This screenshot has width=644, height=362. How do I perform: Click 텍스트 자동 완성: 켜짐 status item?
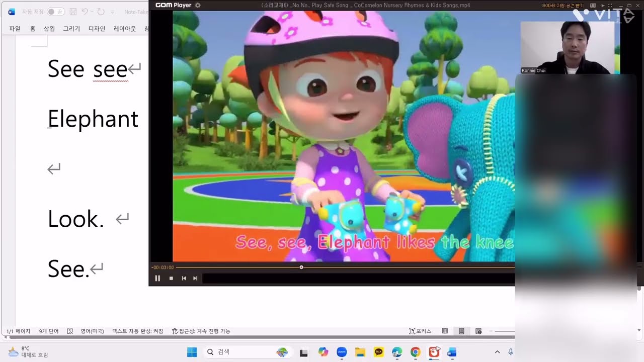138,331
